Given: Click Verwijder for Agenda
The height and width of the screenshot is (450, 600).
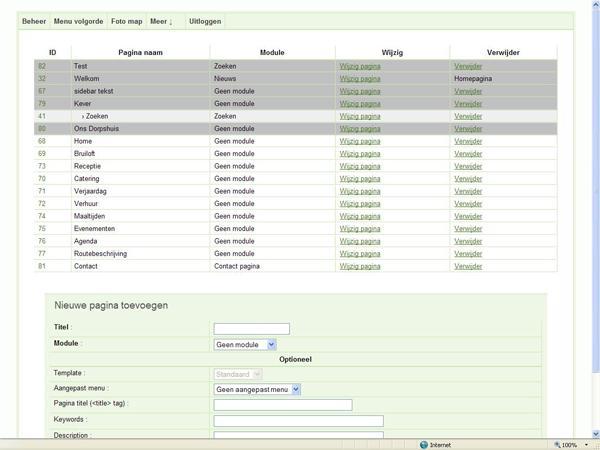Looking at the screenshot, I should tap(468, 241).
